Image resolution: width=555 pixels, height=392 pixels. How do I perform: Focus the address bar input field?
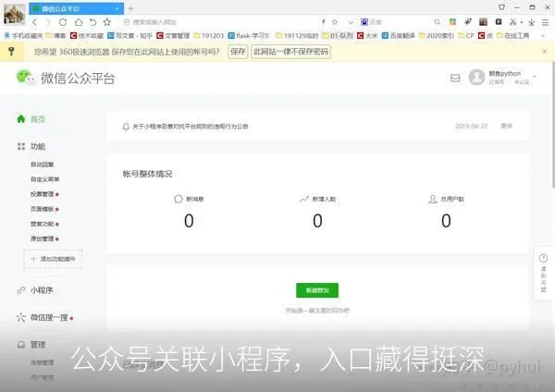[x=219, y=22]
